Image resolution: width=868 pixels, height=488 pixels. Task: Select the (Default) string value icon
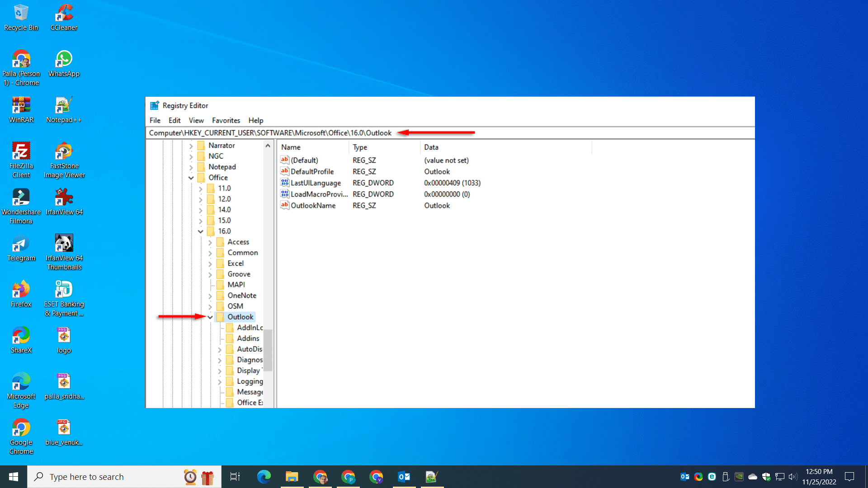click(284, 160)
